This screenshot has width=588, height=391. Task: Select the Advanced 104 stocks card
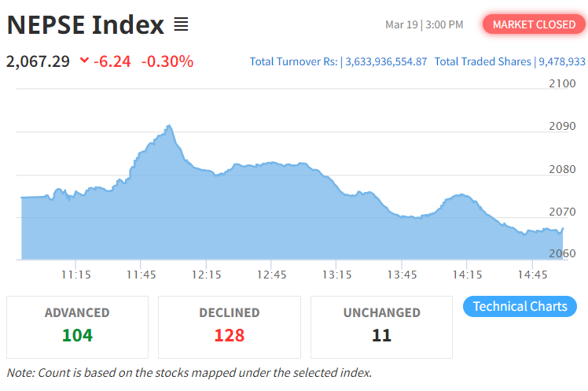(x=77, y=326)
